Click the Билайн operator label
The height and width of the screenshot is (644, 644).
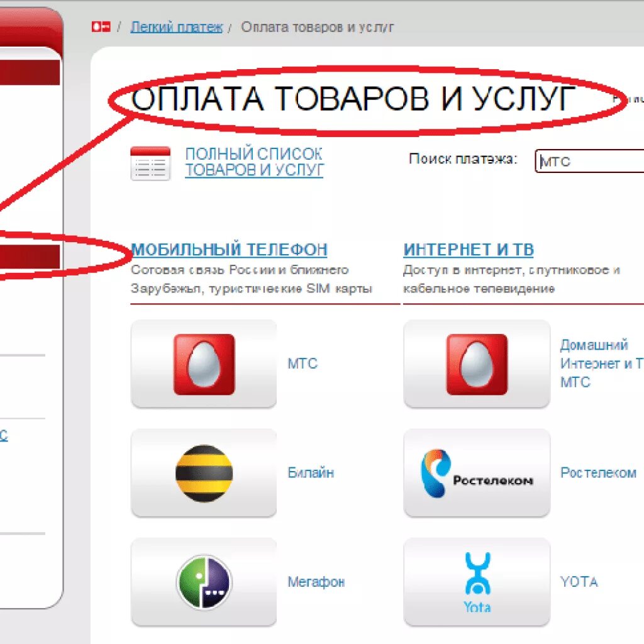(311, 473)
